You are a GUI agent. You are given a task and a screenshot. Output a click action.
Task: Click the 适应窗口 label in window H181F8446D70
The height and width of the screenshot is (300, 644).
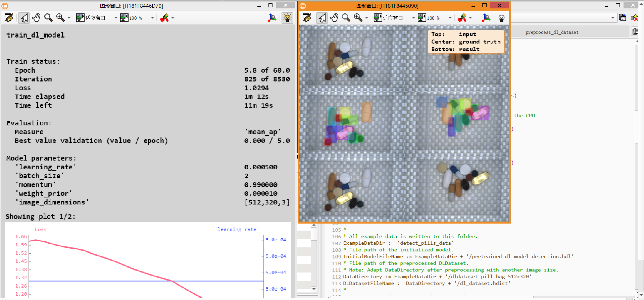click(95, 18)
